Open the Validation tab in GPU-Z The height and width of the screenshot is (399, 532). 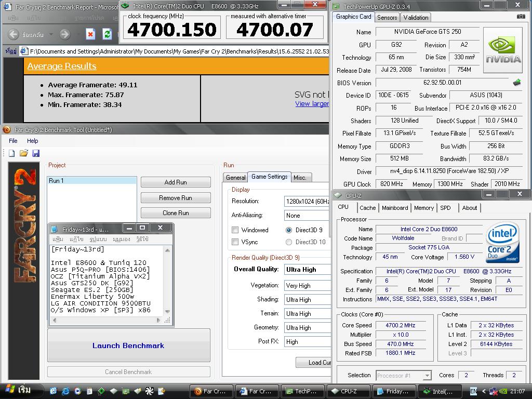coord(416,18)
